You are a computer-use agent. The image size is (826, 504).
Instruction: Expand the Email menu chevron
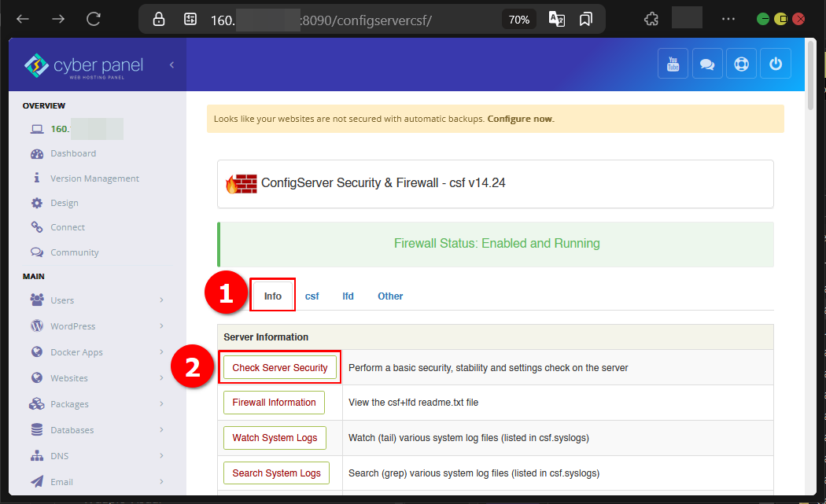pos(161,481)
